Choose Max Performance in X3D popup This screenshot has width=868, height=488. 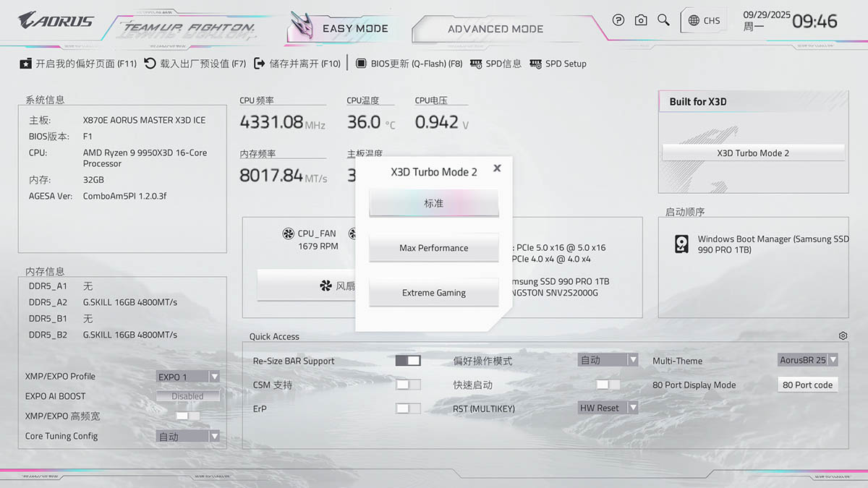(x=433, y=248)
